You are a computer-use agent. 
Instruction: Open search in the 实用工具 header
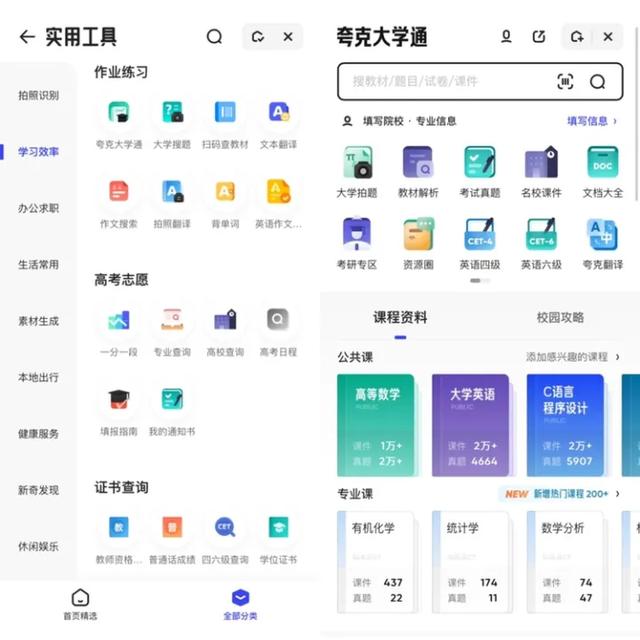[214, 37]
